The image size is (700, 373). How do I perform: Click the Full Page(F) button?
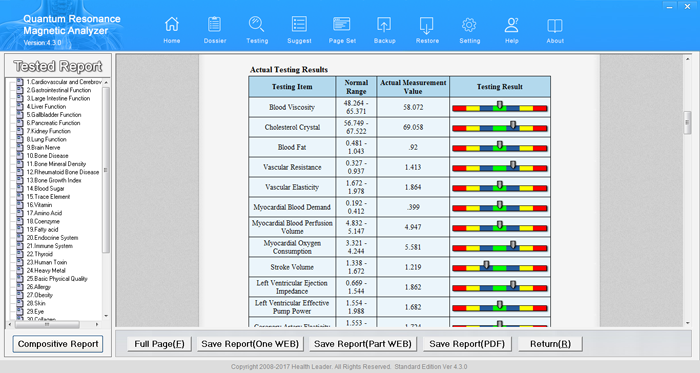[159, 344]
